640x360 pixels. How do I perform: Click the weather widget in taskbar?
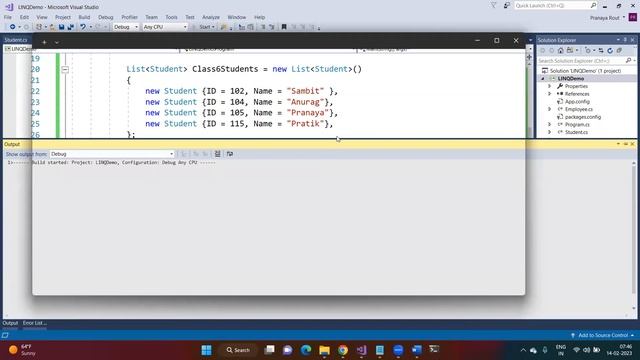pos(23,350)
